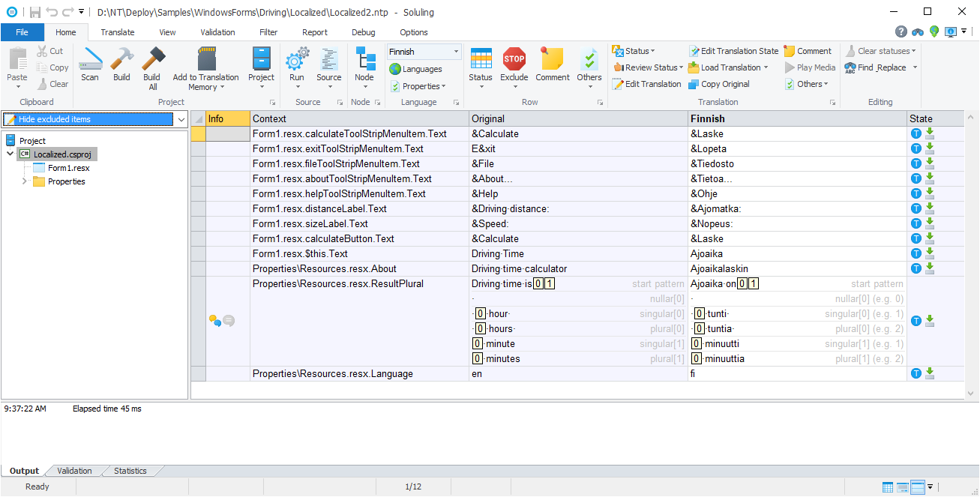Open the Translate ribbon tab
Viewport: 980px width, 497px height.
(118, 32)
